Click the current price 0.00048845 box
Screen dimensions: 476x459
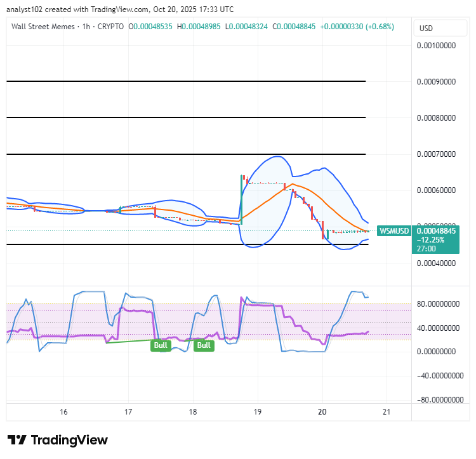coord(436,231)
